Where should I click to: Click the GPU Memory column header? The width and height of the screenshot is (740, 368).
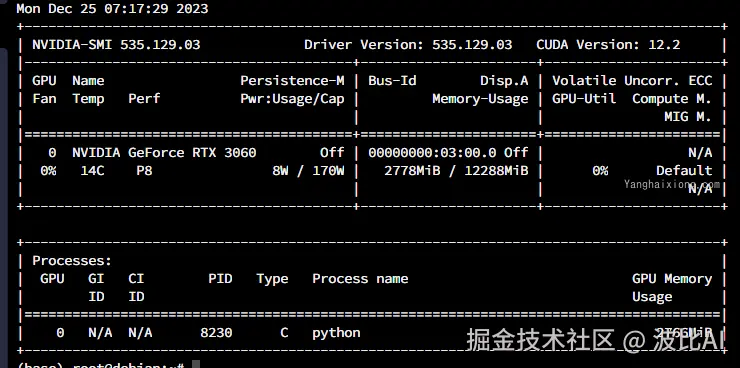pos(672,278)
